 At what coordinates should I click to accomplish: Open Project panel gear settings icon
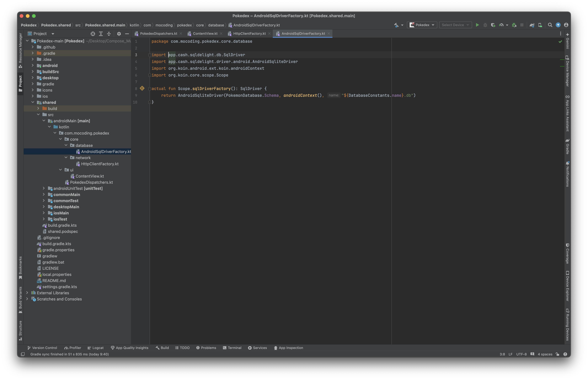click(x=119, y=34)
